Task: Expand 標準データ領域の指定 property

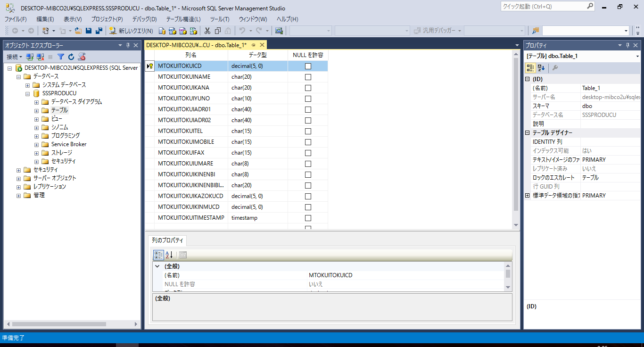Action: pos(528,195)
